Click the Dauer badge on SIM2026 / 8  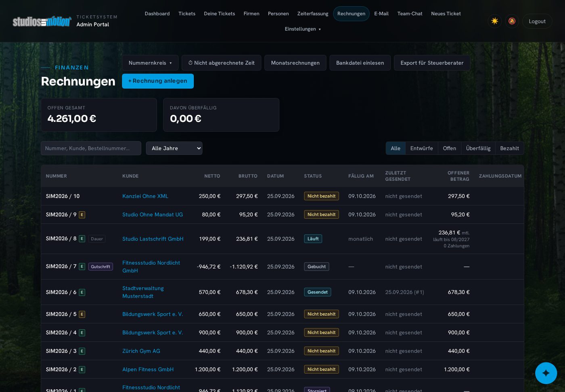pos(97,239)
